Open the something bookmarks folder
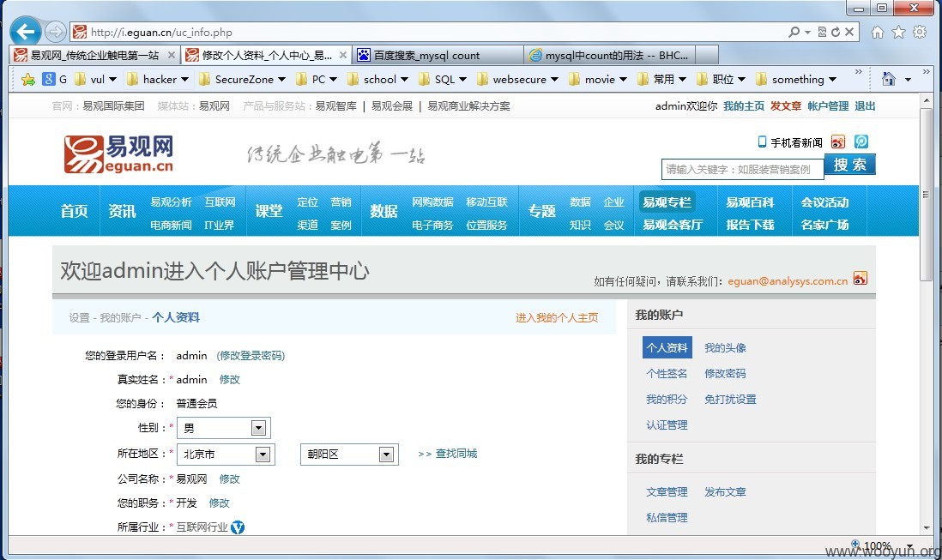This screenshot has width=942, height=560. click(796, 79)
